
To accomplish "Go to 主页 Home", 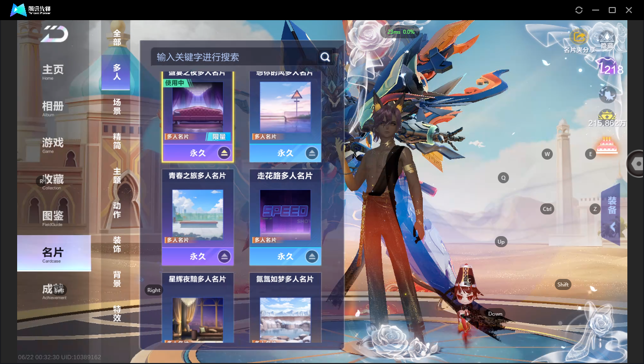I will pyautogui.click(x=53, y=71).
